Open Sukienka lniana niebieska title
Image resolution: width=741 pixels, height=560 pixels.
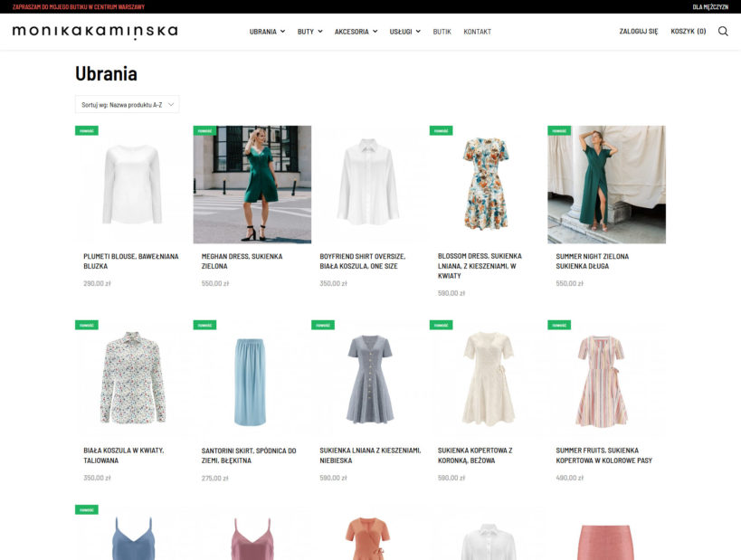click(x=370, y=455)
